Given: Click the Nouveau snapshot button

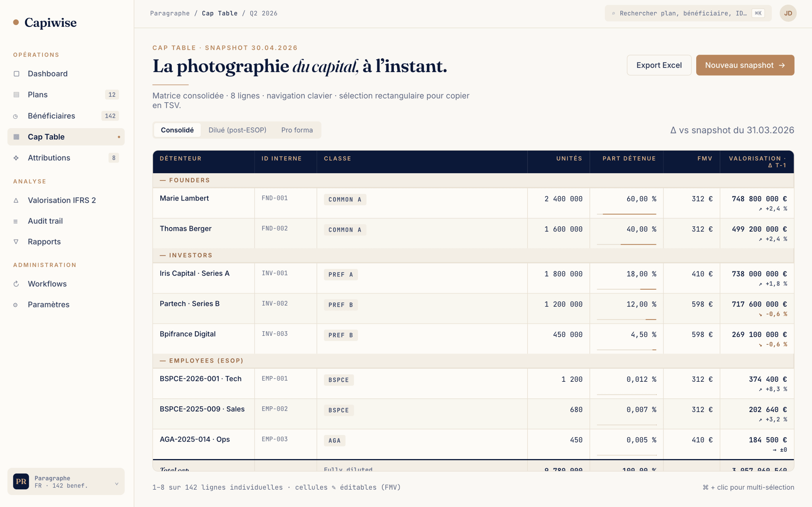Looking at the screenshot, I should click(x=745, y=65).
